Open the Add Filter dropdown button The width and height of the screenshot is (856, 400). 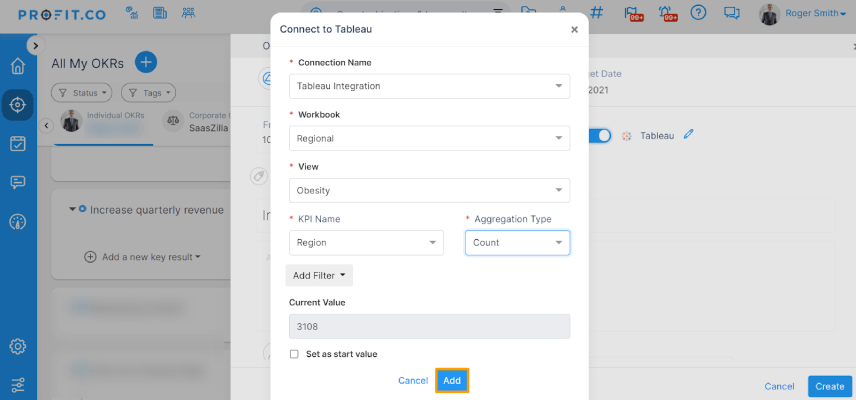pos(319,276)
